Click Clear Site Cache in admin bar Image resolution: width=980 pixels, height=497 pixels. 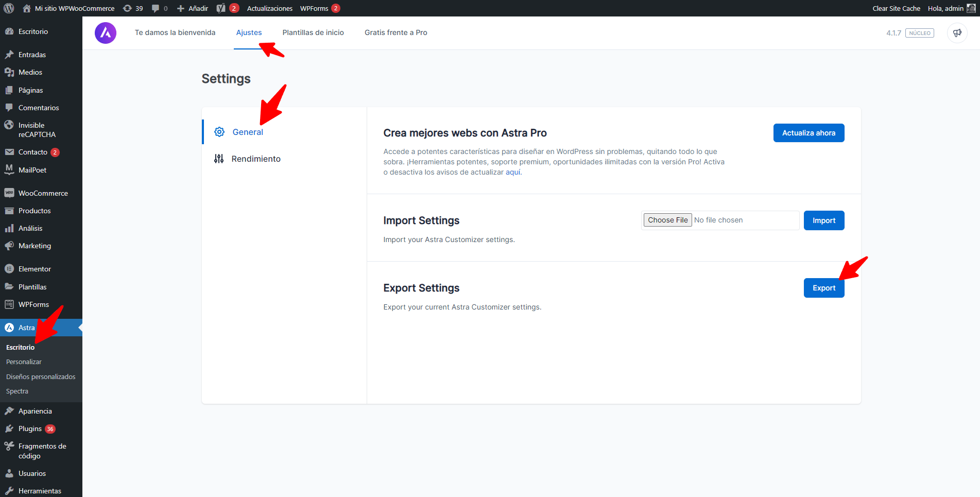(x=896, y=8)
